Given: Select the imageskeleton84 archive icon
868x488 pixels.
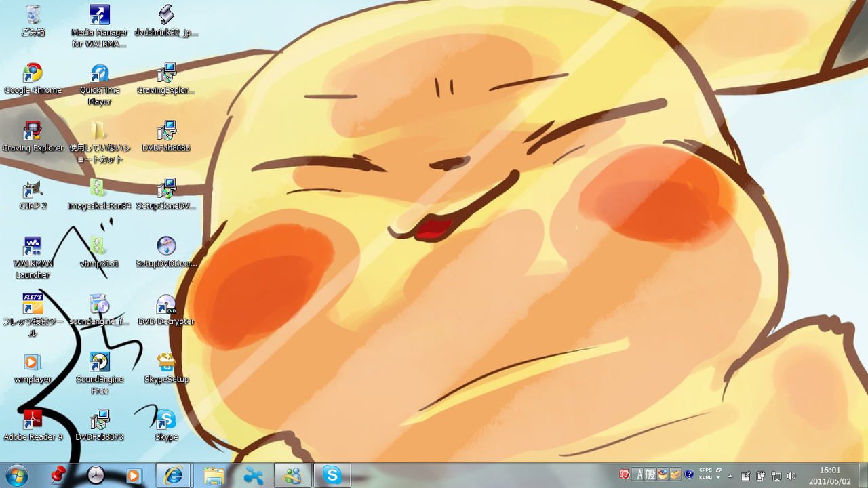Looking at the screenshot, I should [x=99, y=195].
